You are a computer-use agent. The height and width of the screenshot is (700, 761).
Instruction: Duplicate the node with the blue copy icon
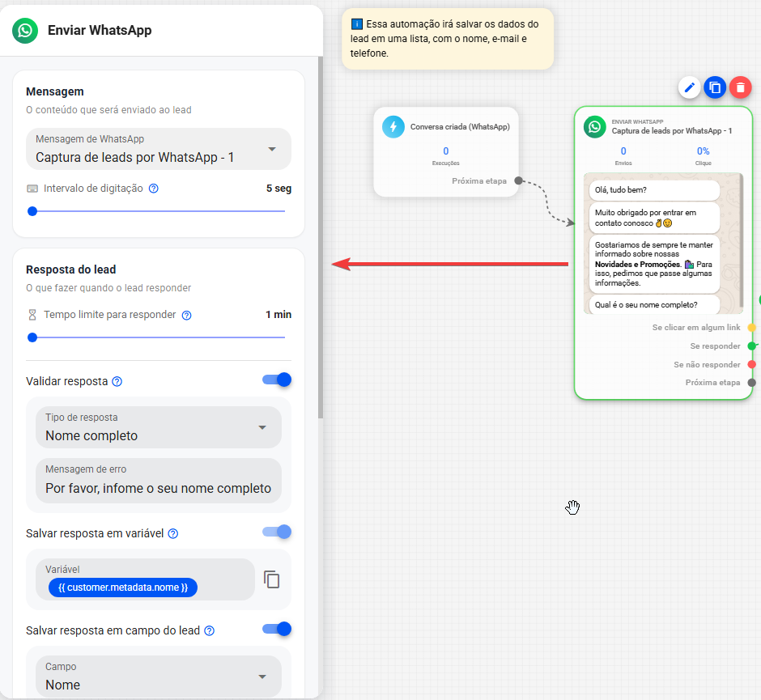click(715, 87)
